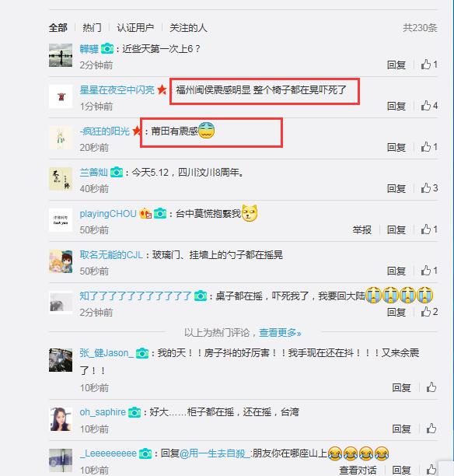Click camera badge next to 兰善灿
Image resolution: width=454 pixels, height=476 pixels.
pos(117,173)
